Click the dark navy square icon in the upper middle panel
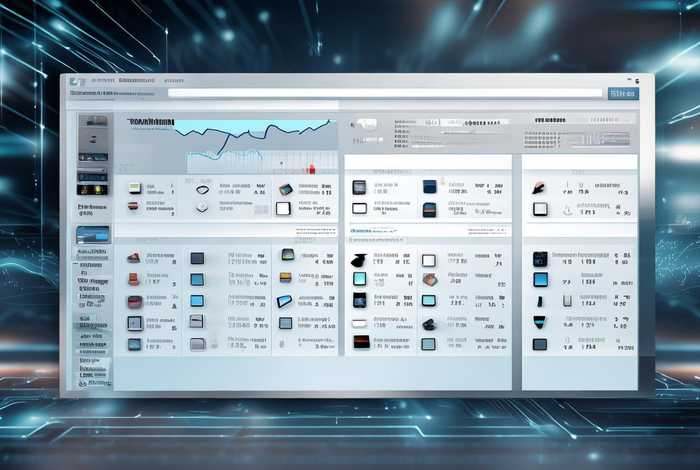This screenshot has width=700, height=470. pos(429,187)
